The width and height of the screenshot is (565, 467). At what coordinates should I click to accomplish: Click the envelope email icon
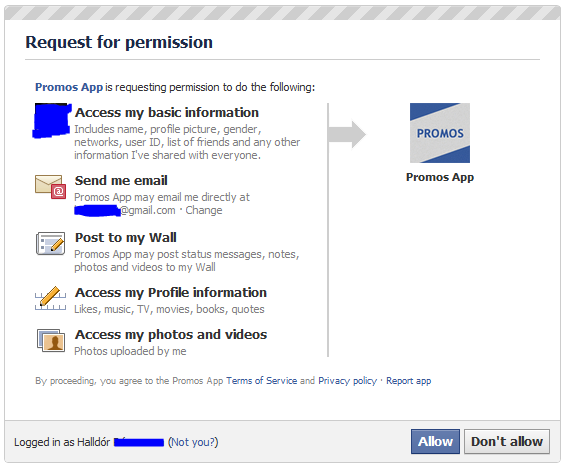pos(50,187)
